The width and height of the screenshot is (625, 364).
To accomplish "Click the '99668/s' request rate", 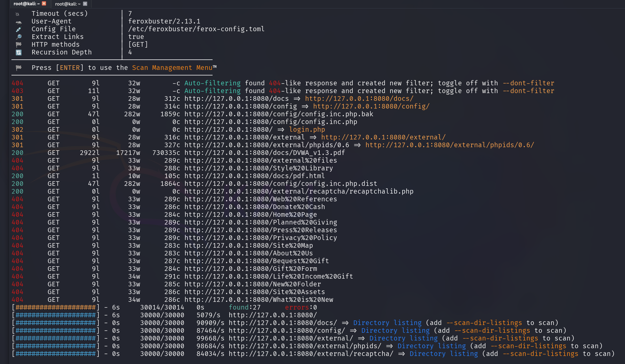I will [x=210, y=338].
